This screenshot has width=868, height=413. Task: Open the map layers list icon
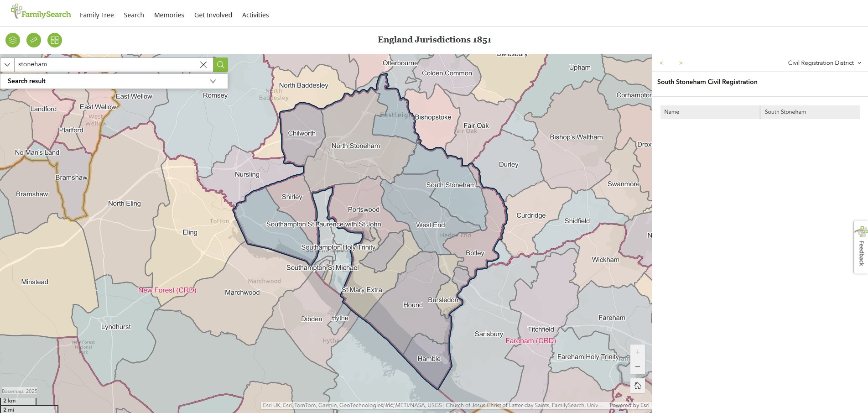pyautogui.click(x=13, y=40)
